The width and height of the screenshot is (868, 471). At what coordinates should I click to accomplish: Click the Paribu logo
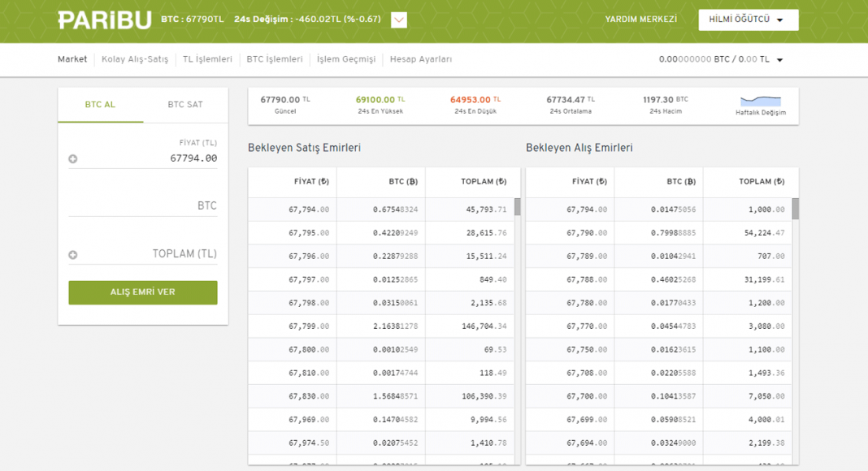(105, 20)
